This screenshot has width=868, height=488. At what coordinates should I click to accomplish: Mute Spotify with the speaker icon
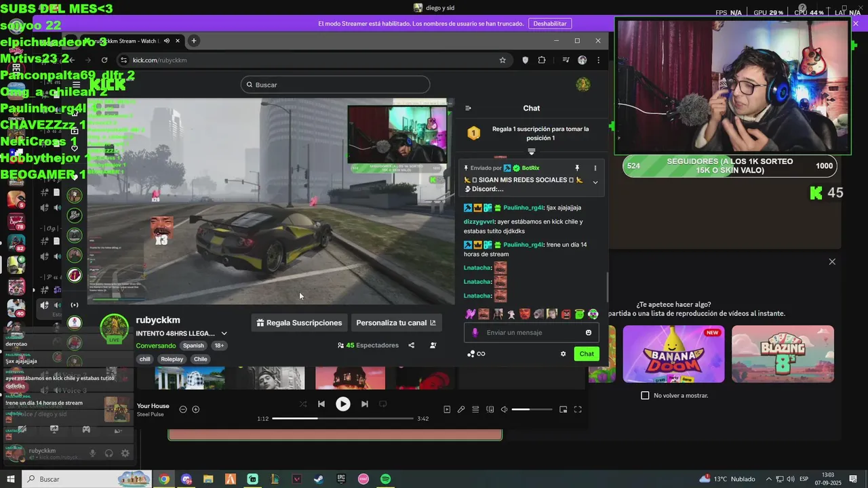click(504, 409)
